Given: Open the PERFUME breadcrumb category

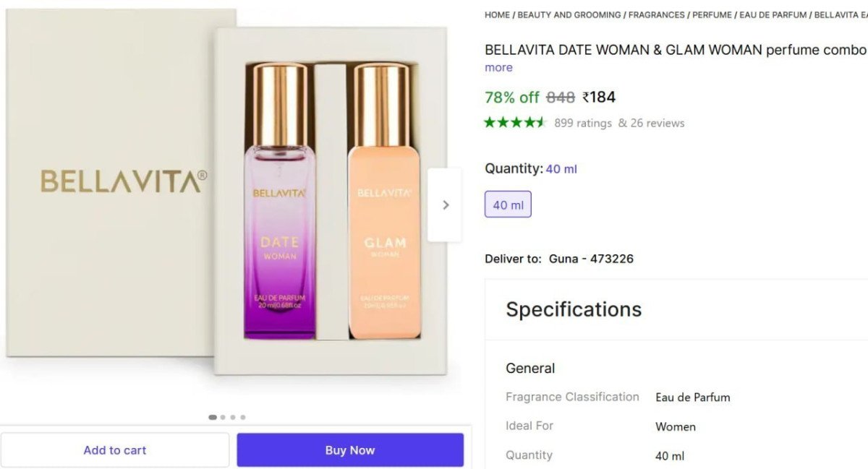Looking at the screenshot, I should coord(712,14).
